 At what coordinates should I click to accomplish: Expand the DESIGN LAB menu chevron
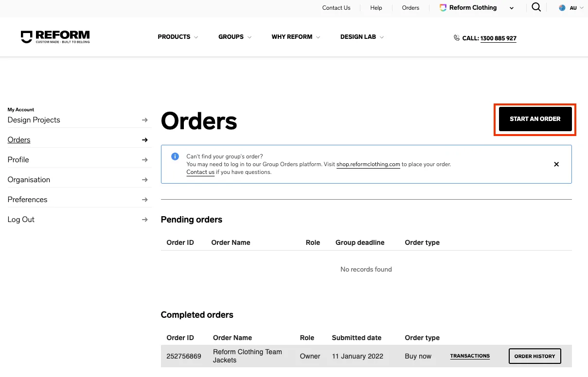pos(382,37)
